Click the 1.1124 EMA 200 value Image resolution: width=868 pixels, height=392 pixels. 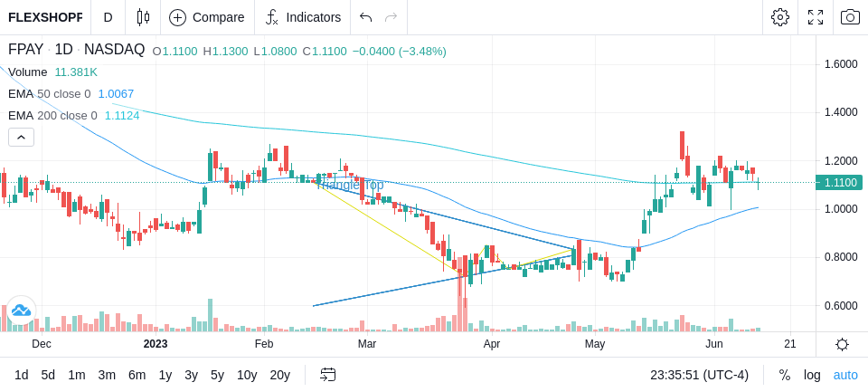tap(122, 116)
